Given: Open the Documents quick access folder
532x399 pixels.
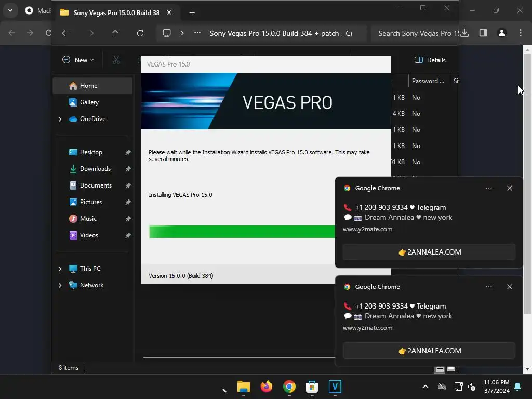Looking at the screenshot, I should click(96, 185).
